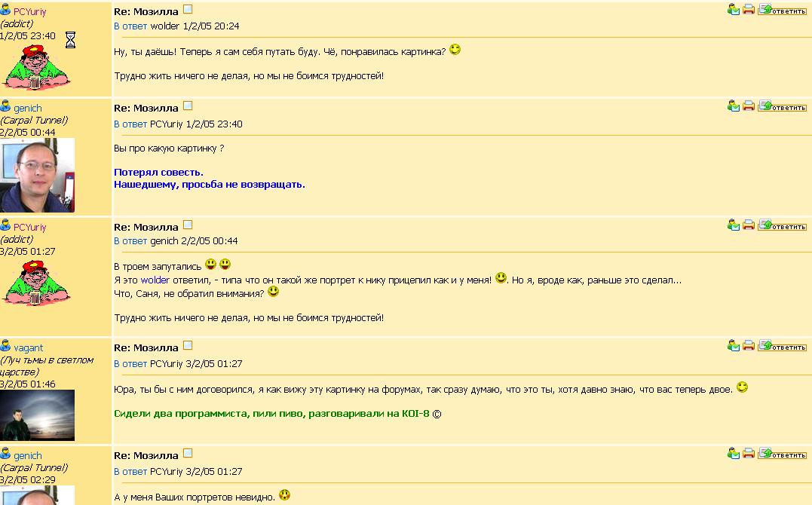Click mail-user icon on genich's 00:44 post

click(x=734, y=106)
